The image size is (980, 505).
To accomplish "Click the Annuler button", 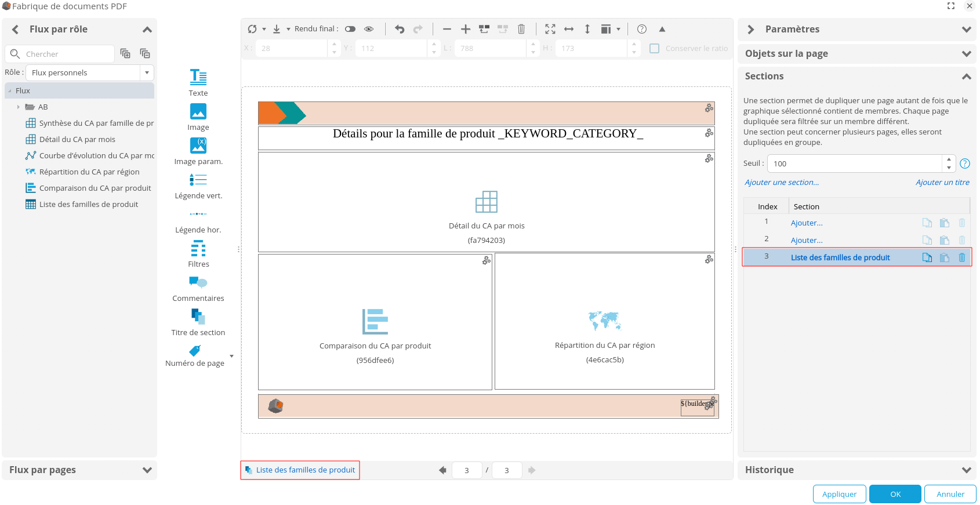I will (x=950, y=494).
